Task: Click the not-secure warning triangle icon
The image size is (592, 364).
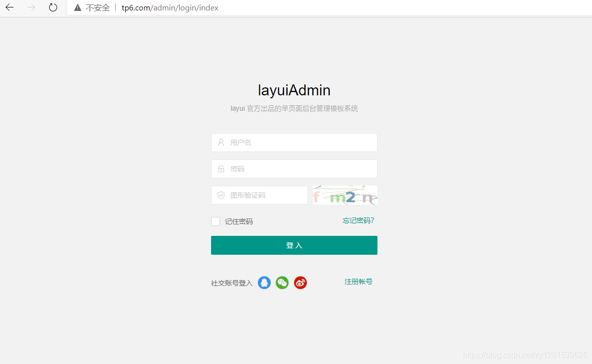Action: pyautogui.click(x=78, y=7)
